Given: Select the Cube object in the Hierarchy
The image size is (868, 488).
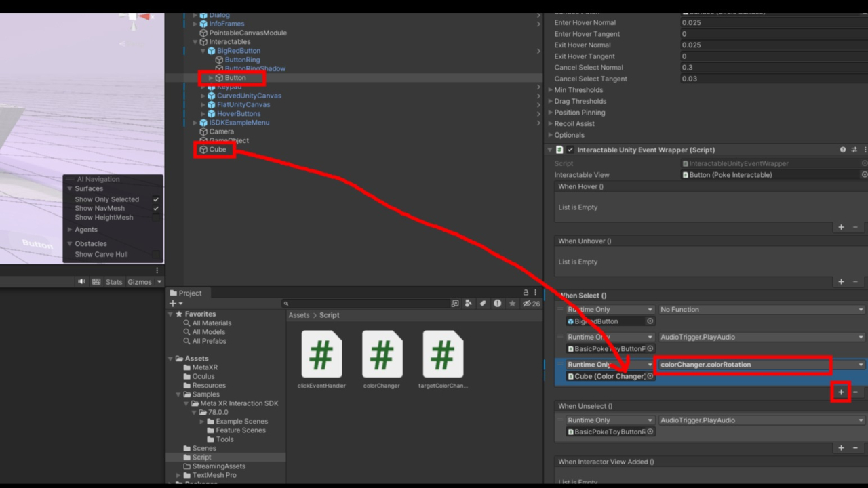Looking at the screenshot, I should 217,150.
